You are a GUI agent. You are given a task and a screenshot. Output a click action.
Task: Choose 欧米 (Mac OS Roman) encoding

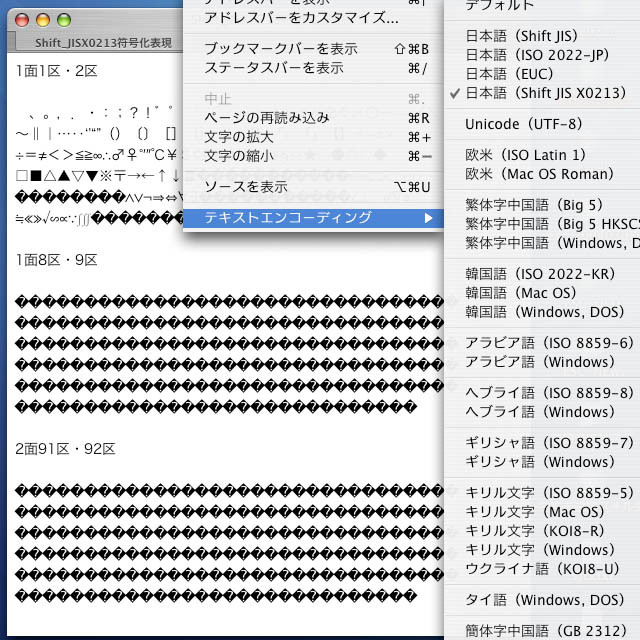(542, 174)
